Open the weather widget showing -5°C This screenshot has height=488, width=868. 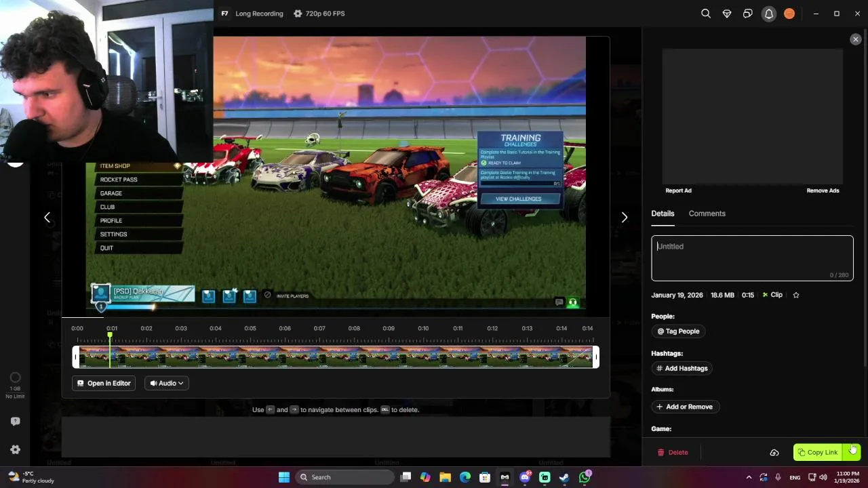coord(31,477)
